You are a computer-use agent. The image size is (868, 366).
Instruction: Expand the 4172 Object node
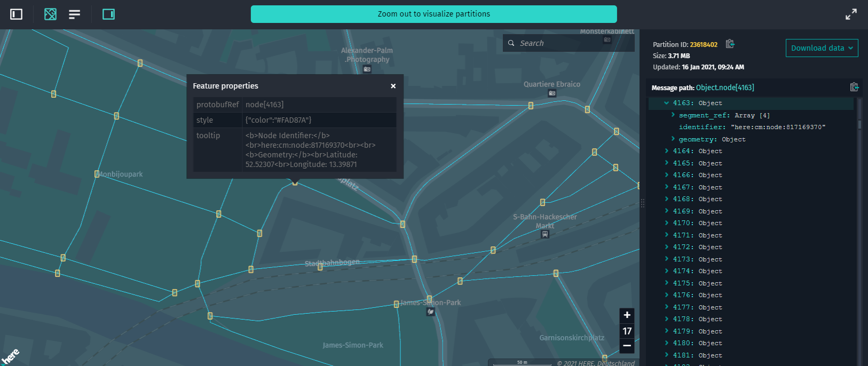point(666,247)
